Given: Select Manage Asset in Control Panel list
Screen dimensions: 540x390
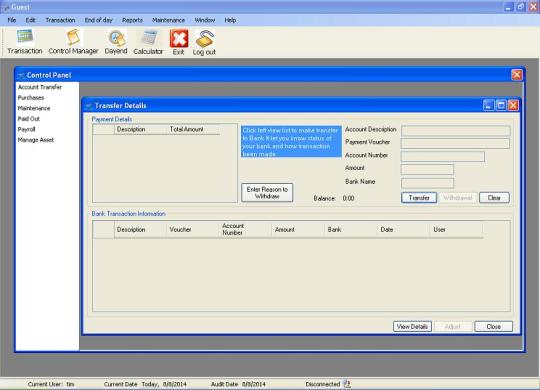Looking at the screenshot, I should point(36,140).
